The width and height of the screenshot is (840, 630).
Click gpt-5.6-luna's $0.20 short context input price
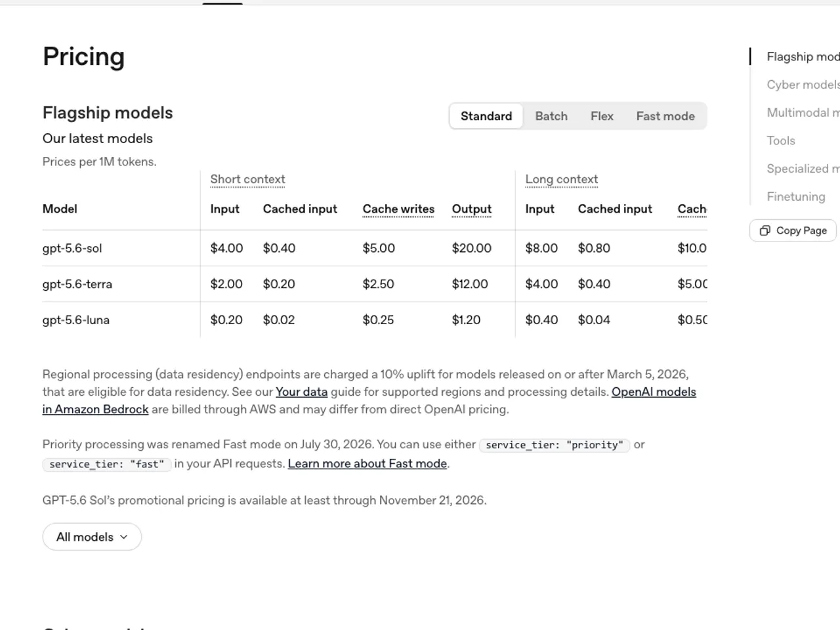click(x=226, y=320)
